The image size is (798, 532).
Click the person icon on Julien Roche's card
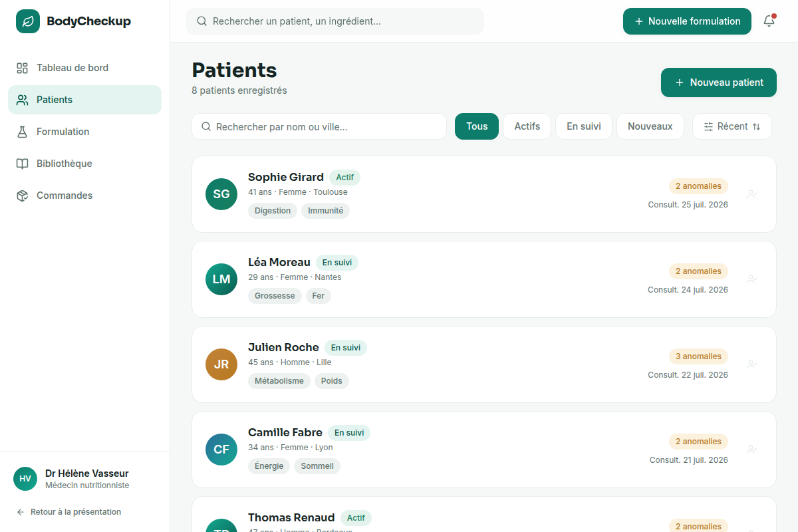click(x=752, y=364)
